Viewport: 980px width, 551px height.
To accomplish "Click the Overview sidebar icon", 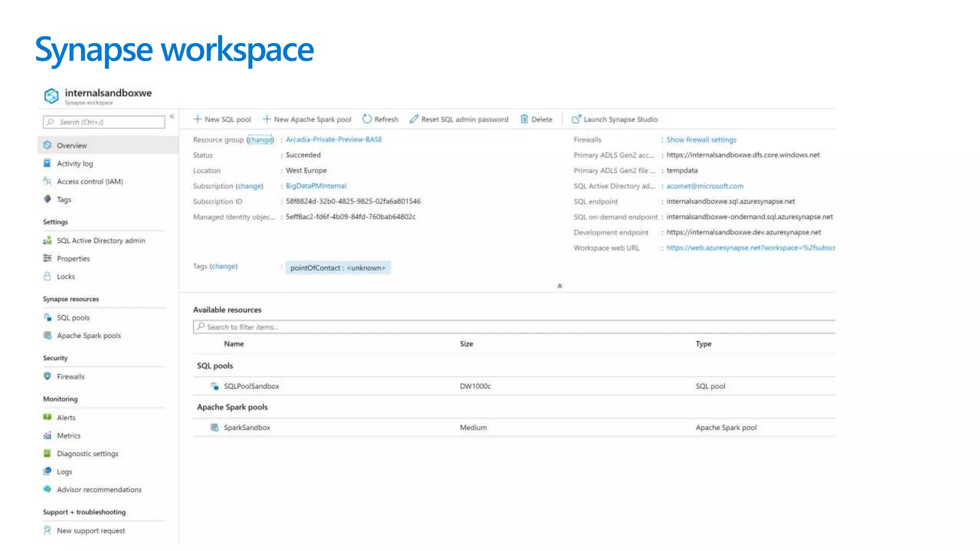I will tap(47, 145).
